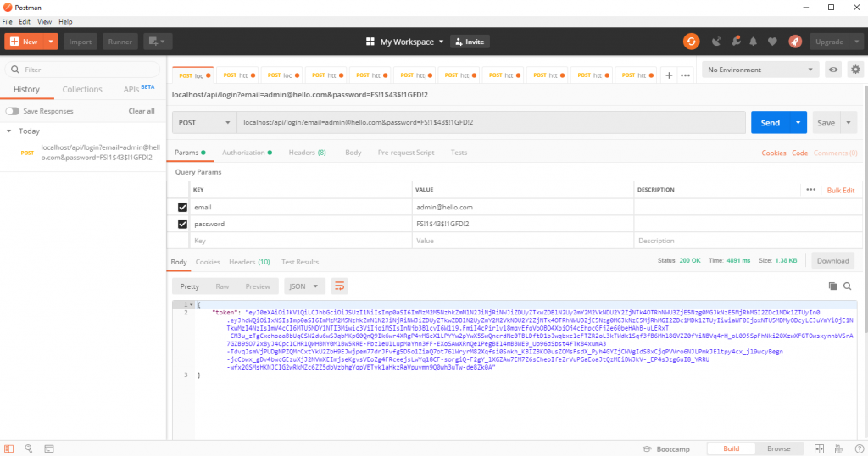Open environment quick look eye icon
868x456 pixels.
point(833,70)
